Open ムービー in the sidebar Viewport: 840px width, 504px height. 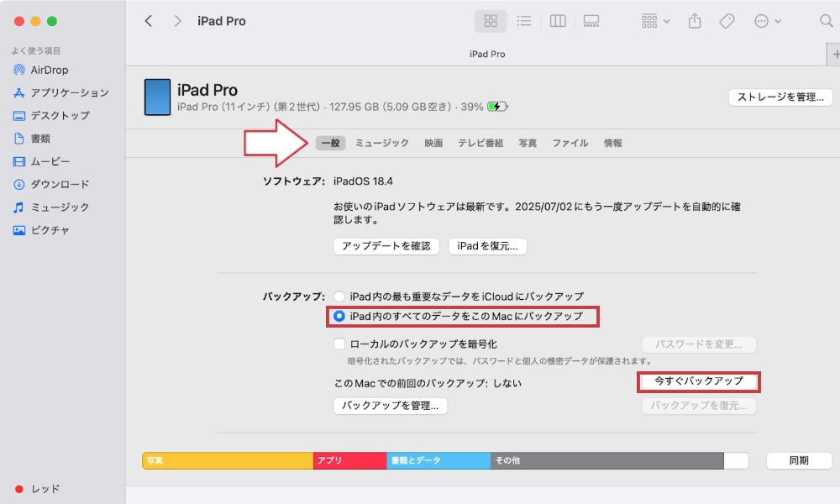41,161
